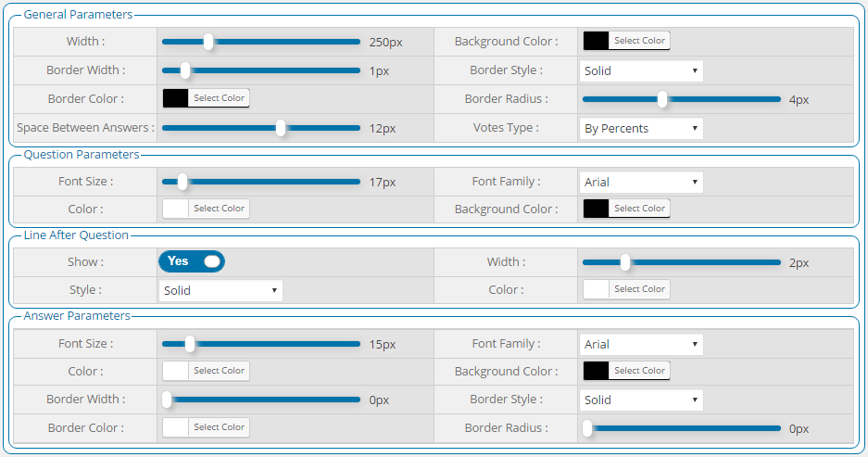Click the Question Font Size slider handle

point(182,182)
